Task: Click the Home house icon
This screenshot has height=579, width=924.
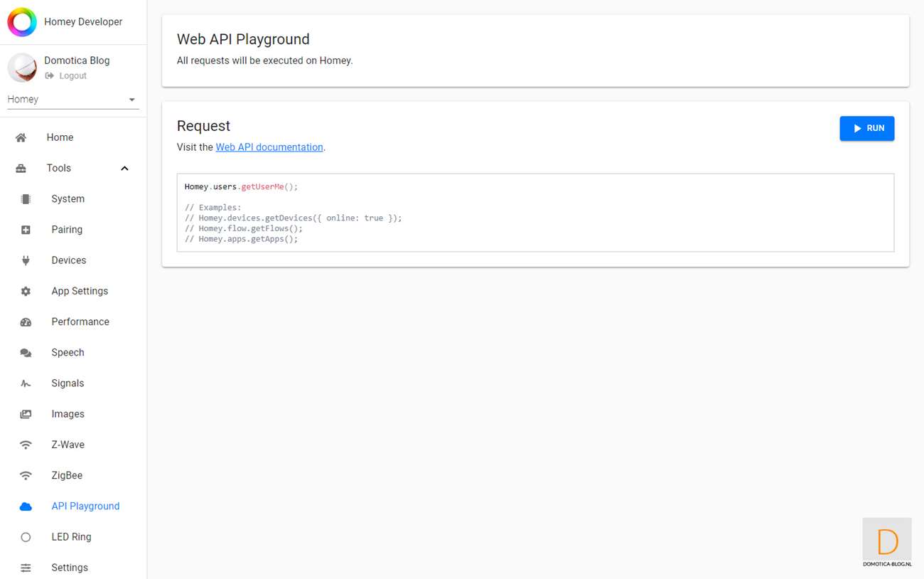Action: pyautogui.click(x=21, y=138)
